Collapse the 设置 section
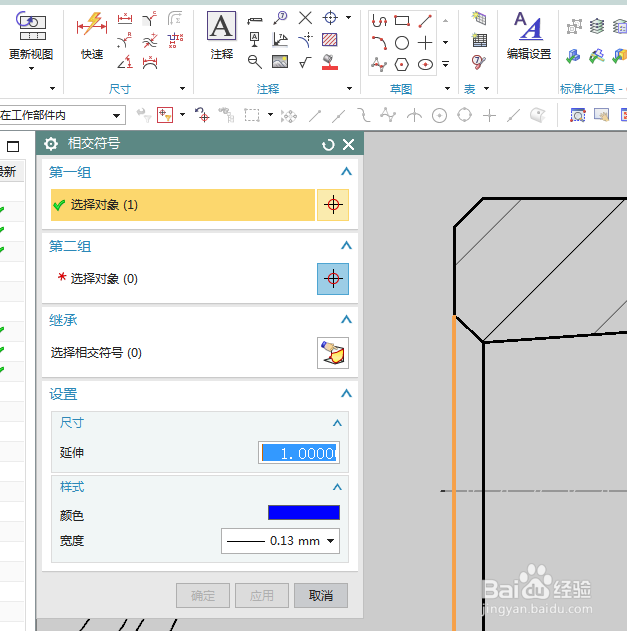 click(x=346, y=393)
